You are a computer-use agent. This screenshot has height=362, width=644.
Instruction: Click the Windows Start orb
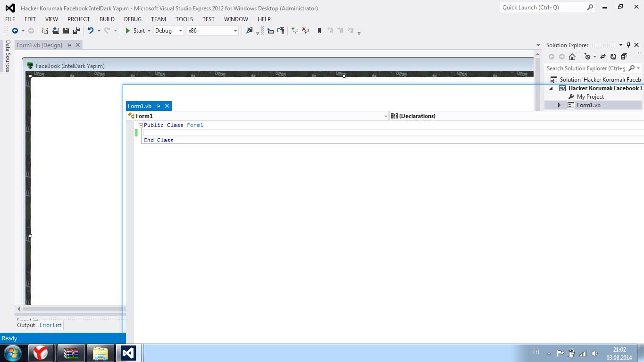click(x=12, y=353)
